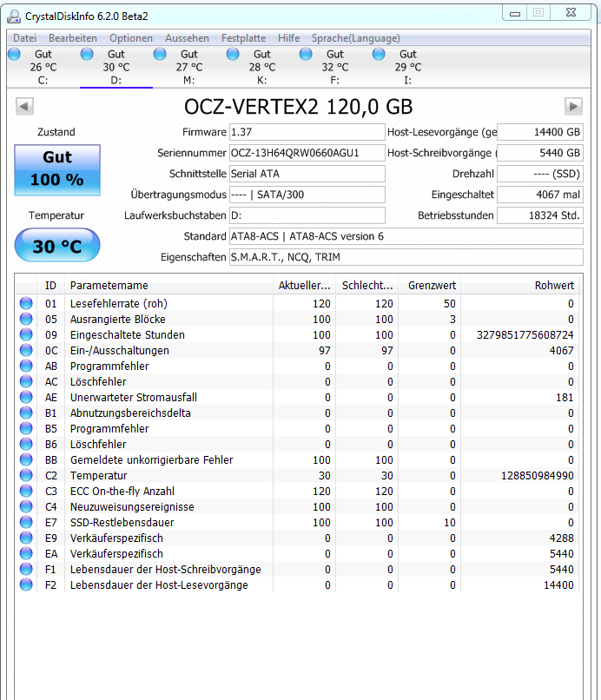Select drive F: tab at 32 °C
This screenshot has height=700, width=601.
click(x=335, y=67)
